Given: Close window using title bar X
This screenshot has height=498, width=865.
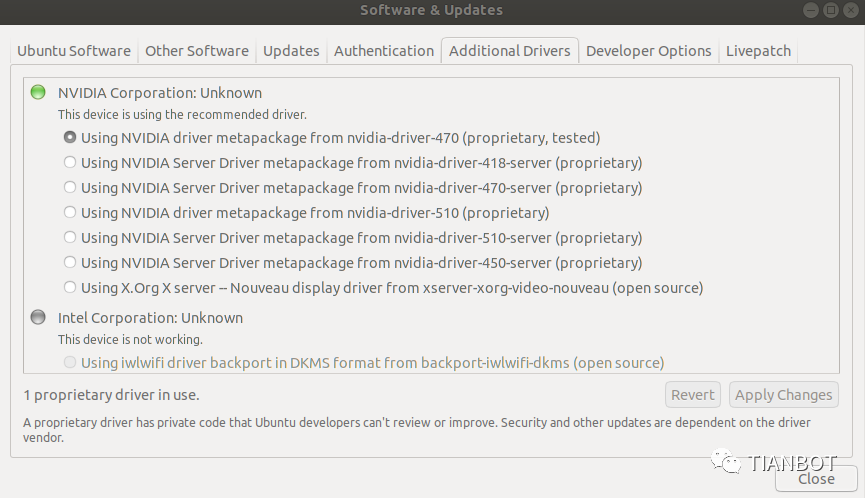Looking at the screenshot, I should click(x=851, y=10).
